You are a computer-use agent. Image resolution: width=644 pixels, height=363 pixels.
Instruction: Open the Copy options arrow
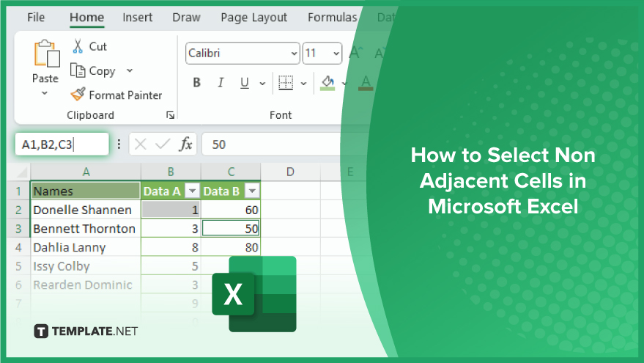(x=130, y=70)
